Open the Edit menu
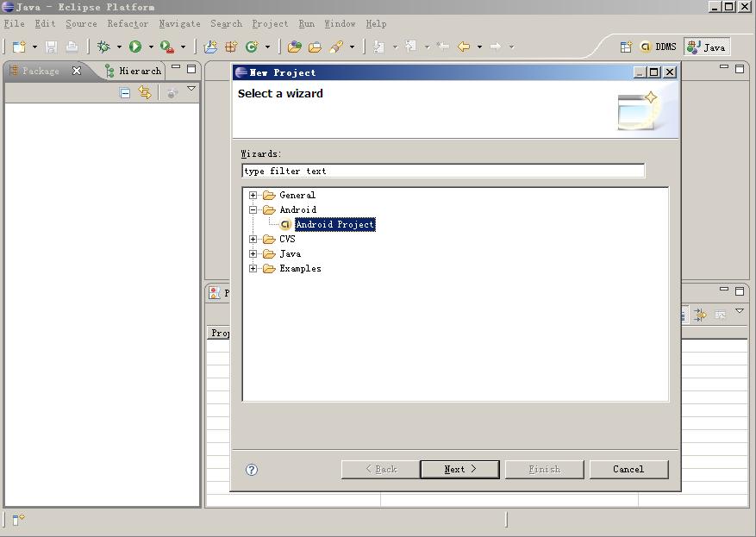 (45, 23)
